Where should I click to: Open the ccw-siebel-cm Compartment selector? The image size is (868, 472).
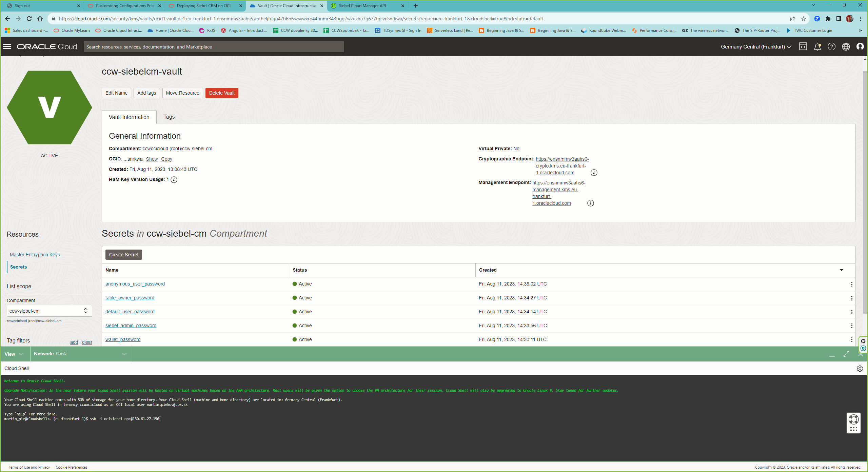click(49, 311)
